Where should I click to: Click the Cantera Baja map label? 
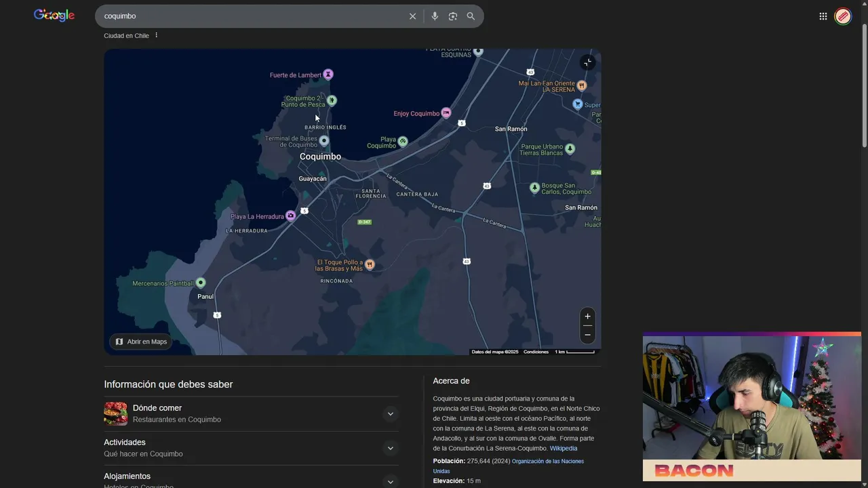(x=417, y=195)
